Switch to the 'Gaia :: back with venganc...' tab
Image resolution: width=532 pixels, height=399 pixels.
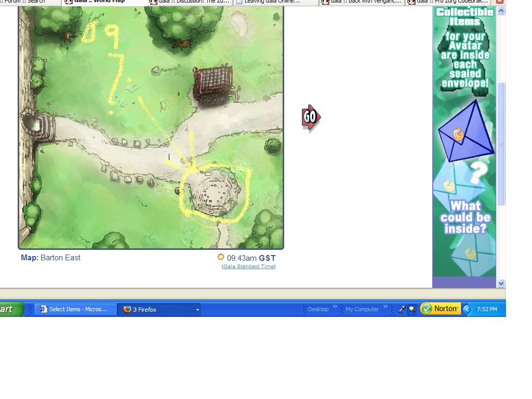coord(362,2)
